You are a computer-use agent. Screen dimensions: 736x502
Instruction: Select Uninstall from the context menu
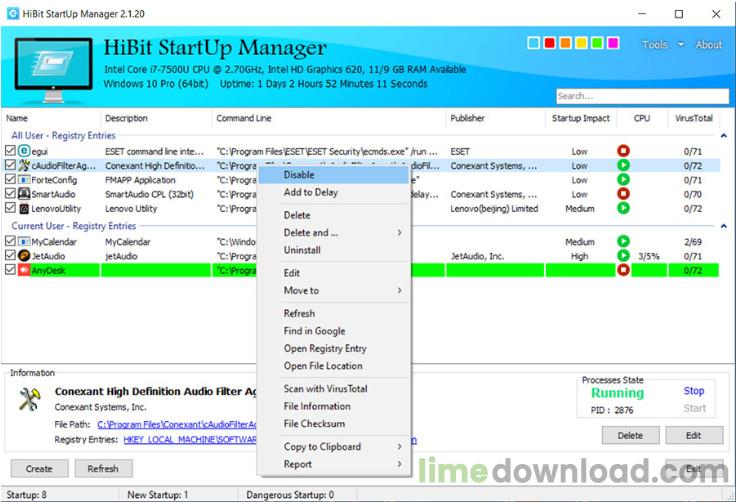(334, 250)
